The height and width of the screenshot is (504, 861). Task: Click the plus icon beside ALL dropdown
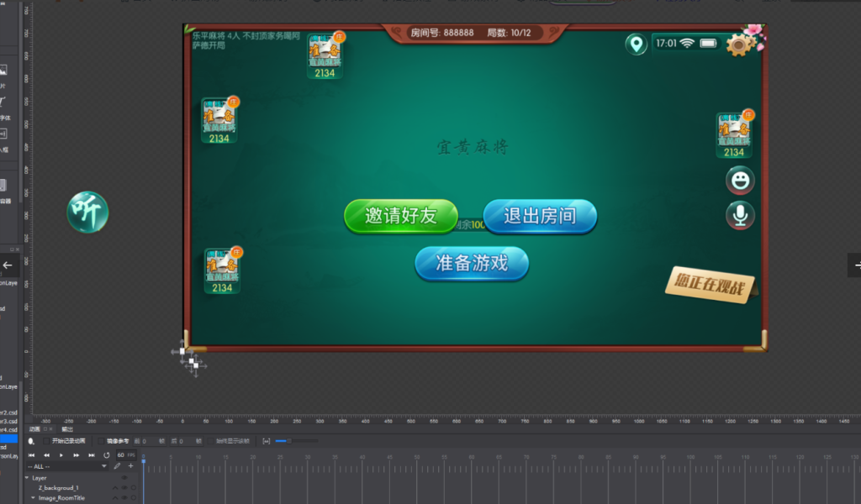[130, 465]
